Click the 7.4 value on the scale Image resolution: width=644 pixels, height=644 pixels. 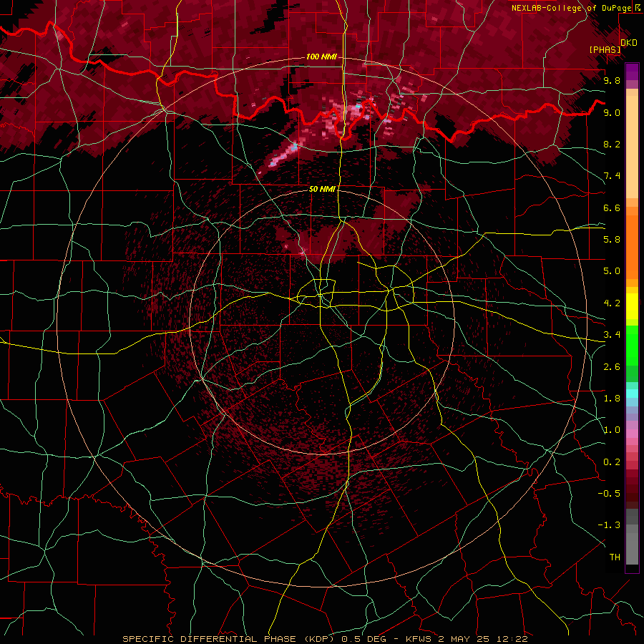(x=612, y=176)
